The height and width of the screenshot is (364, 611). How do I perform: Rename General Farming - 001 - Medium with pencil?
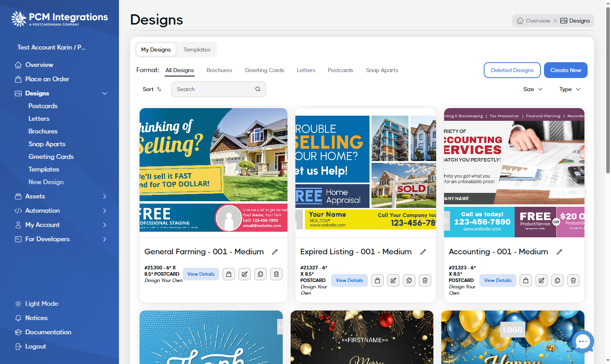point(275,252)
